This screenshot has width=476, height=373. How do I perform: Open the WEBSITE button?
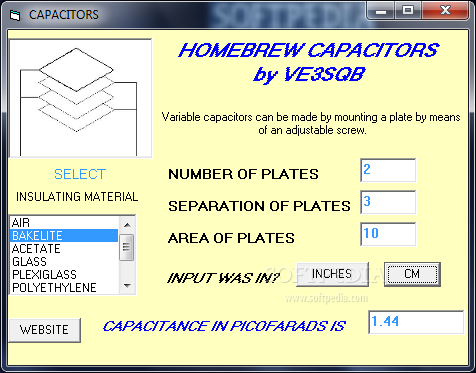44,330
